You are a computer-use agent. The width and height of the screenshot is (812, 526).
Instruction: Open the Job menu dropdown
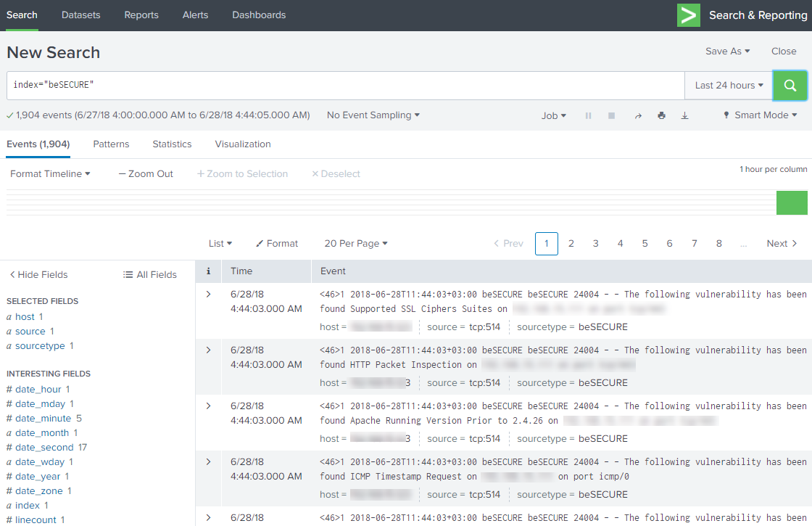click(554, 115)
